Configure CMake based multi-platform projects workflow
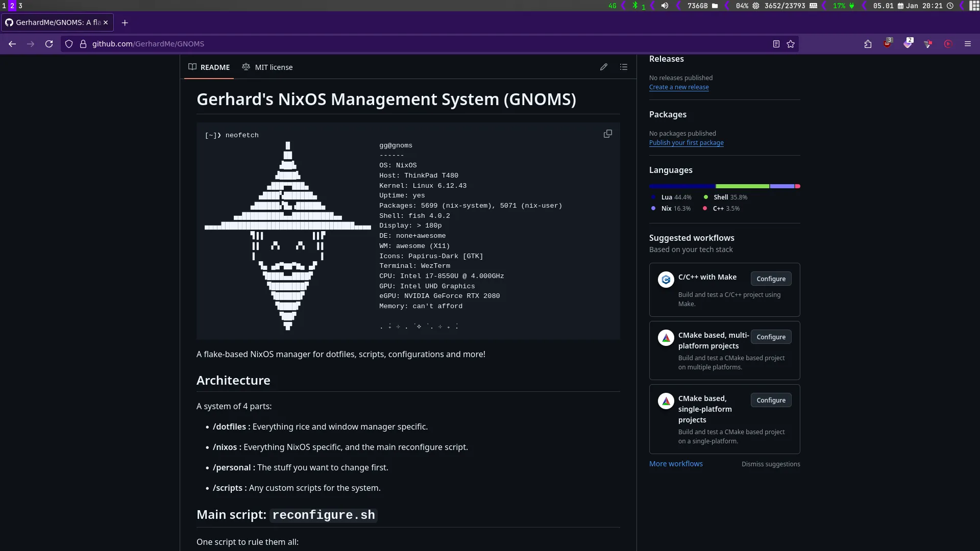The width and height of the screenshot is (980, 551). pos(771,337)
